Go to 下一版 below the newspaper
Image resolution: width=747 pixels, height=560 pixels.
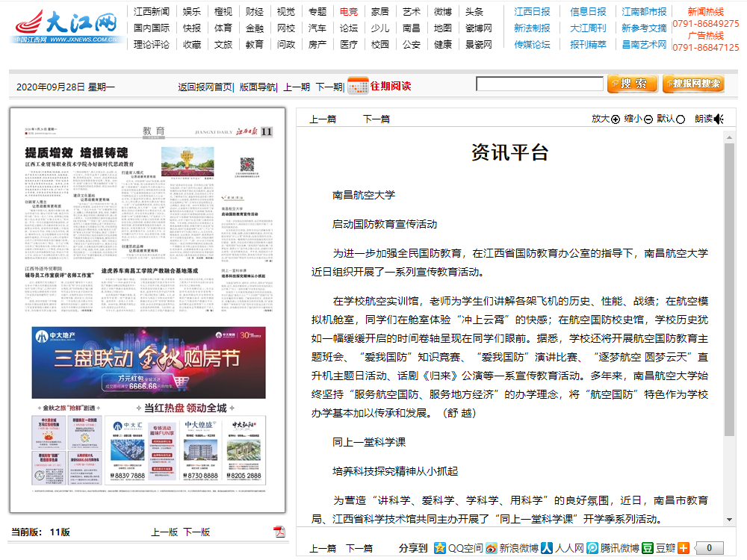pos(196,532)
